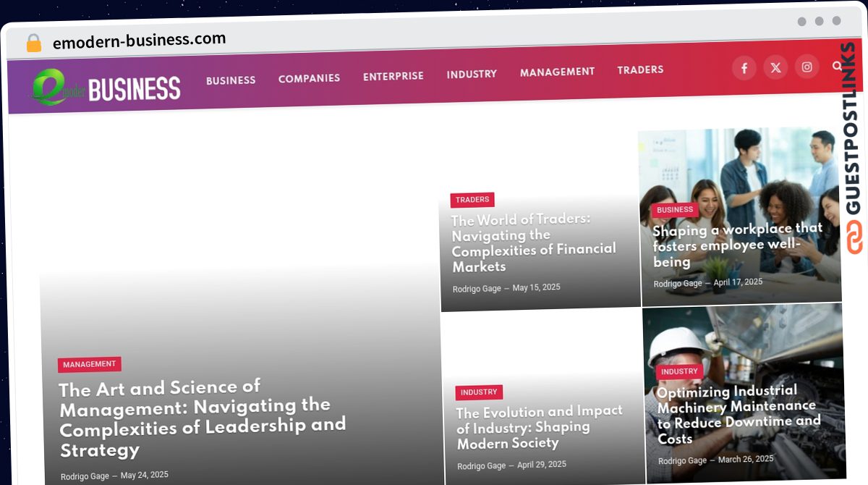Click Rodrigo Gage author on Evolution article
This screenshot has height=485, width=868.
click(x=482, y=466)
